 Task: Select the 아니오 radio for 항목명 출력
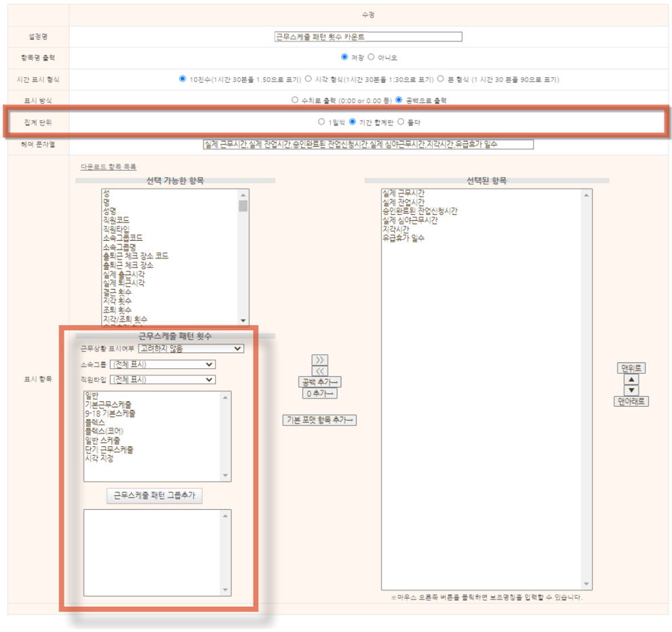pos(371,58)
